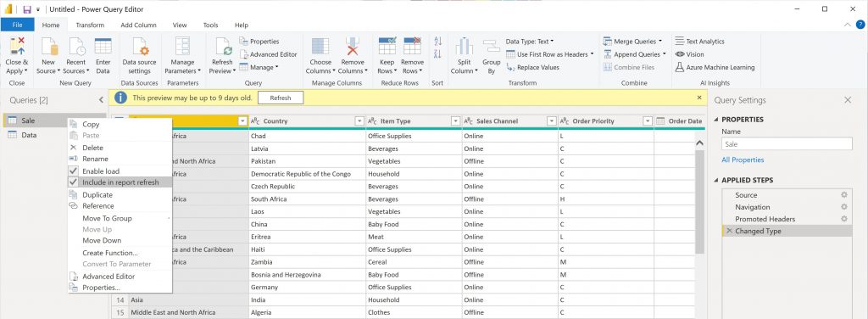Collapse the APPLIED STEPS section
868x319 pixels.
point(715,181)
